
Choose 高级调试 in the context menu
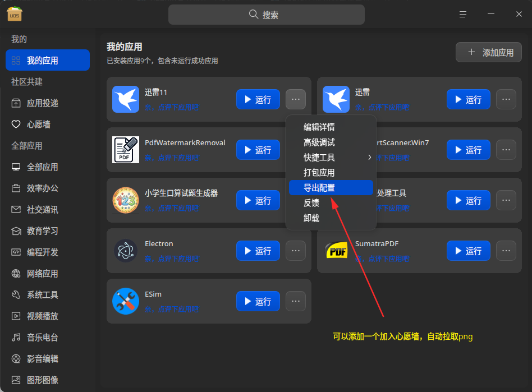coord(331,142)
